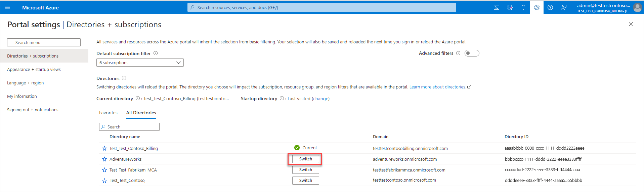Screen dimensions: 644x192
Task: Select adventureworks.onmicrosoft.com domain cell
Action: pyautogui.click(x=405, y=159)
